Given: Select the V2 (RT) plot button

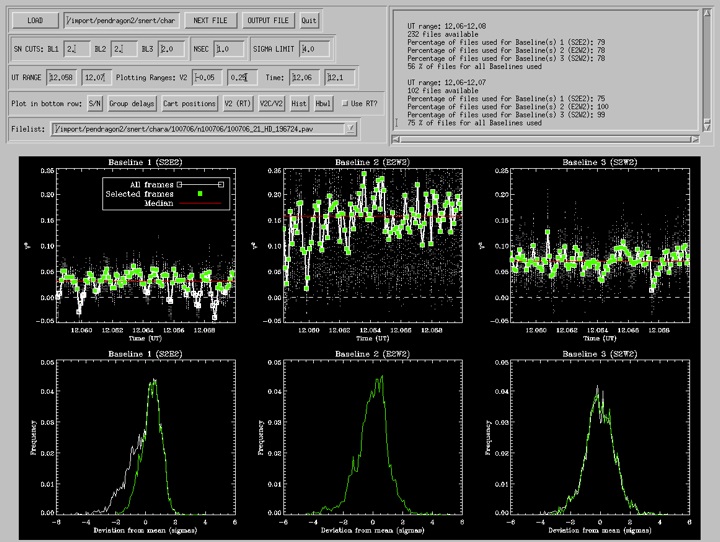Looking at the screenshot, I should point(237,103).
